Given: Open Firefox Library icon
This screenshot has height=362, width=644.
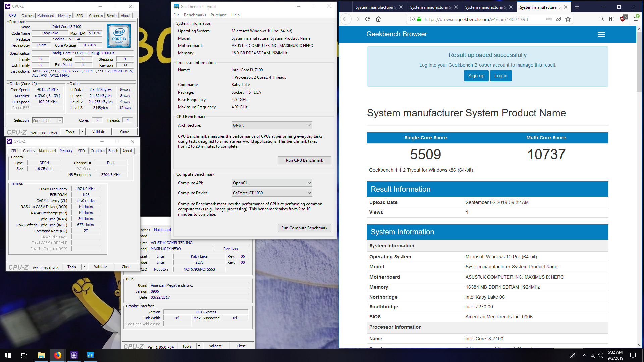Looking at the screenshot, I should tap(601, 19).
